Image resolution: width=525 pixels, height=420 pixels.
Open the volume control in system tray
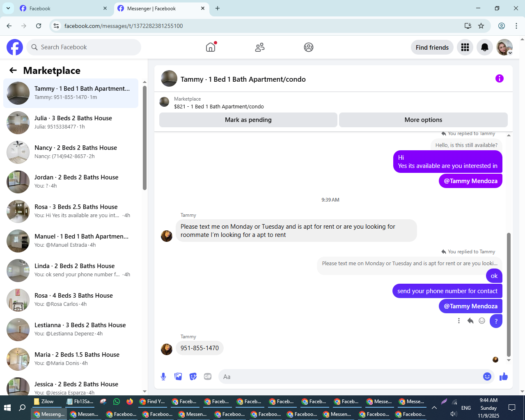coord(454,414)
